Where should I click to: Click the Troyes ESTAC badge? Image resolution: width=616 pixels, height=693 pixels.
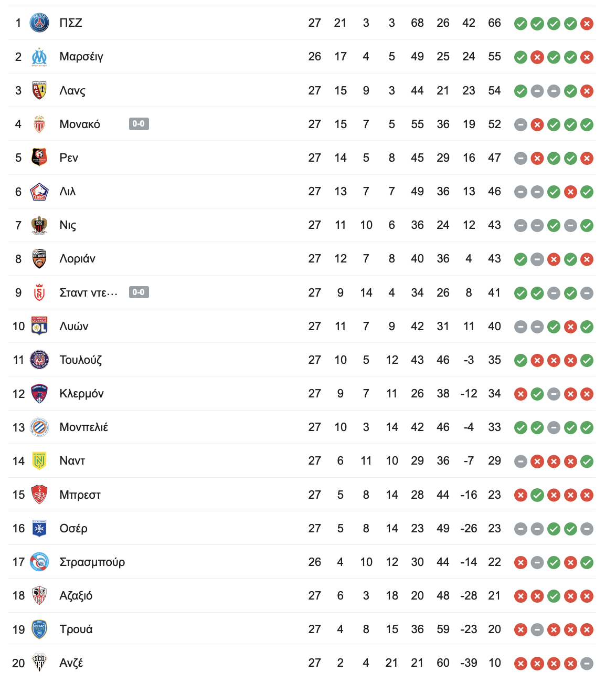[39, 629]
